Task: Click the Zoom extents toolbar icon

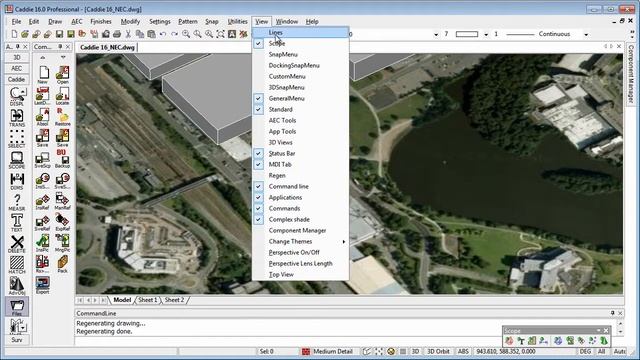Action: [220, 34]
